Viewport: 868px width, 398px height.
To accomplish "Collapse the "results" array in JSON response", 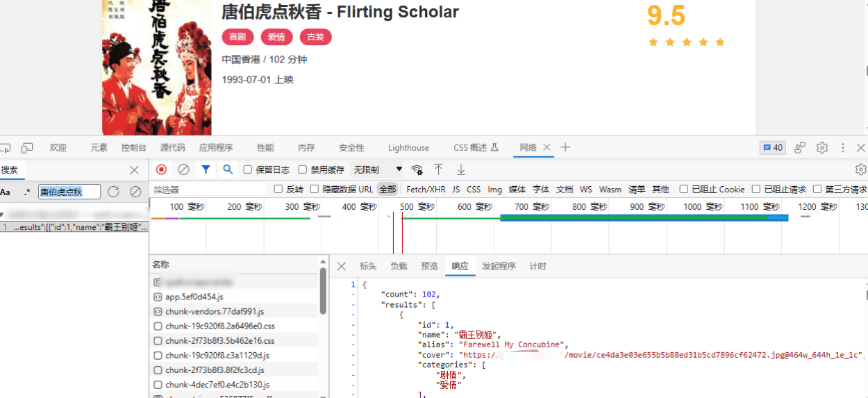I will 353,305.
